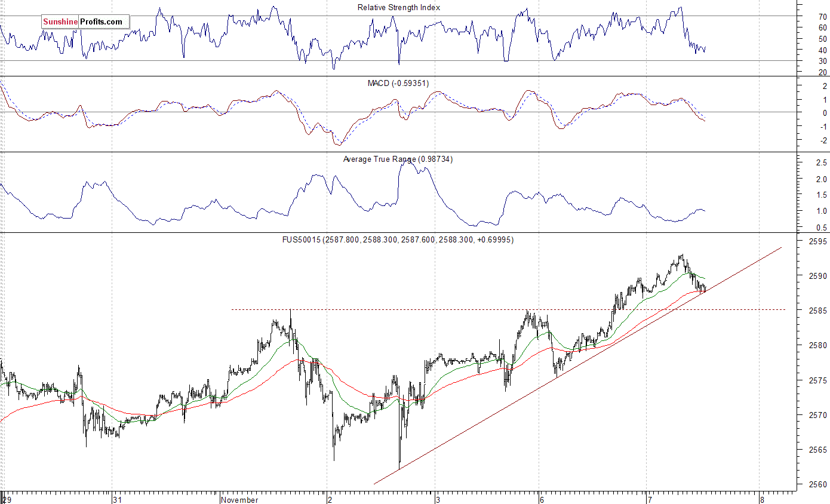Select the Relative Strength Index panel title
This screenshot has width=830, height=504.
pyautogui.click(x=398, y=7)
